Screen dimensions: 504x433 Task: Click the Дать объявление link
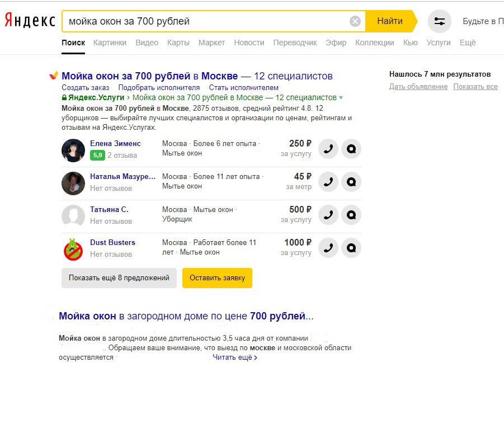coord(418,87)
